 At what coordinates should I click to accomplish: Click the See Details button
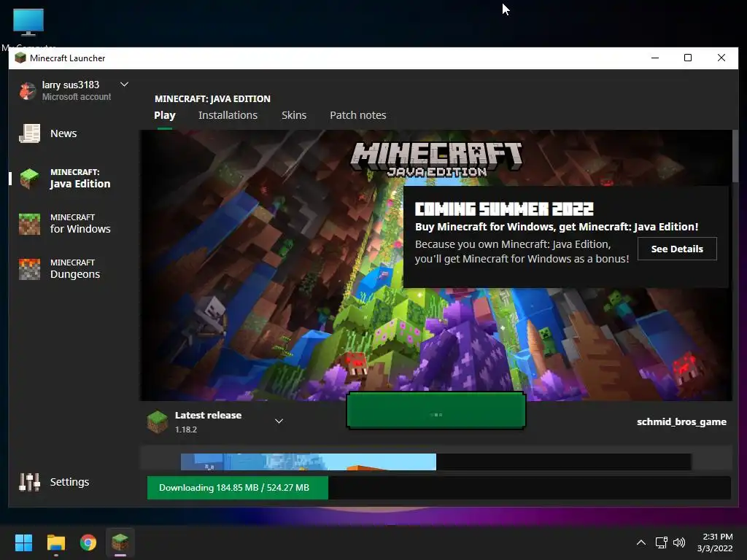(x=677, y=249)
